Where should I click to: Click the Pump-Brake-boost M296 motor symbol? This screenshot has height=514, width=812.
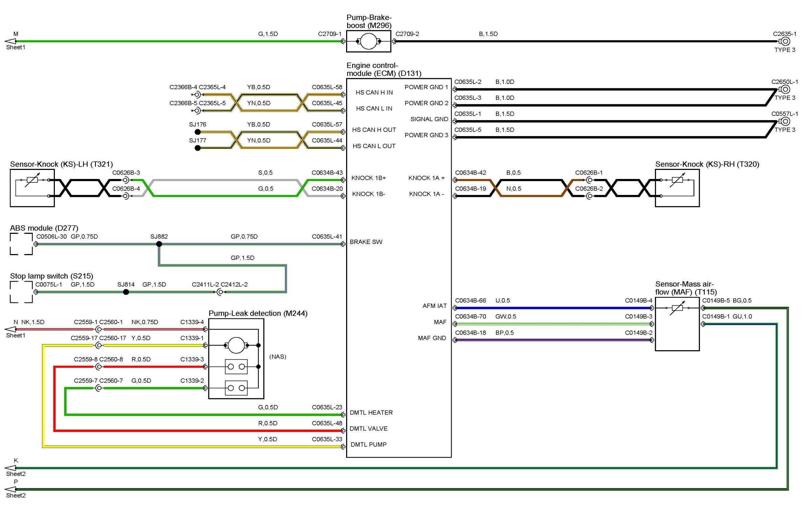[x=368, y=41]
